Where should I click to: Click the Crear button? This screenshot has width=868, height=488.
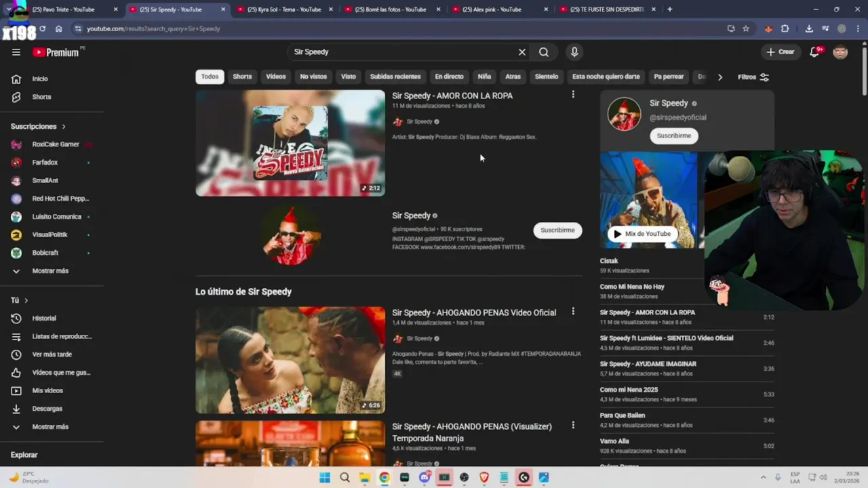781,52
